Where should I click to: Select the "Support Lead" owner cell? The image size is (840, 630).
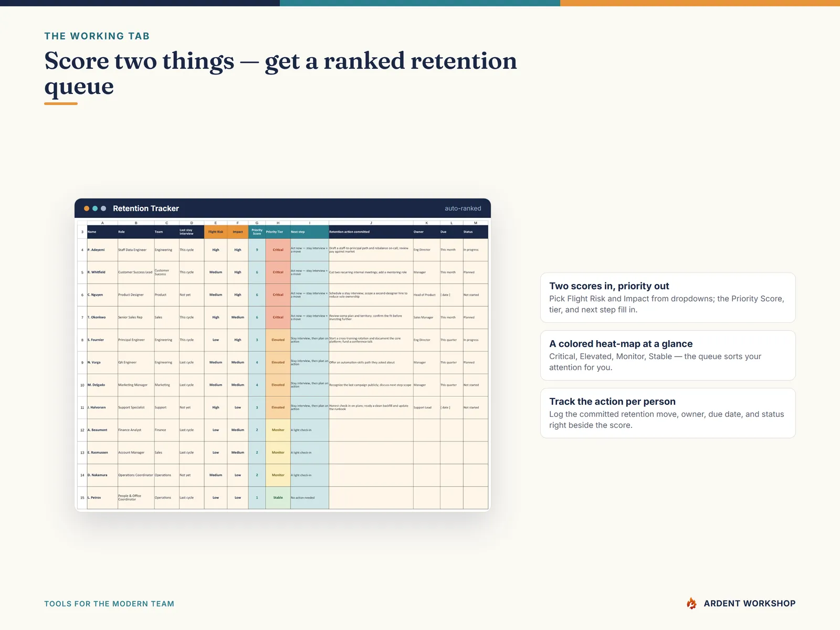click(x=426, y=407)
